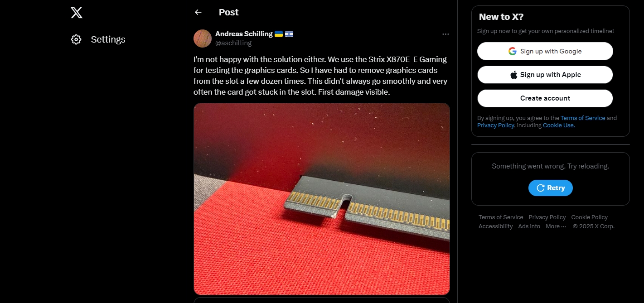Image resolution: width=644 pixels, height=303 pixels.
Task: Open the graphics card connector photo
Action: 322,199
